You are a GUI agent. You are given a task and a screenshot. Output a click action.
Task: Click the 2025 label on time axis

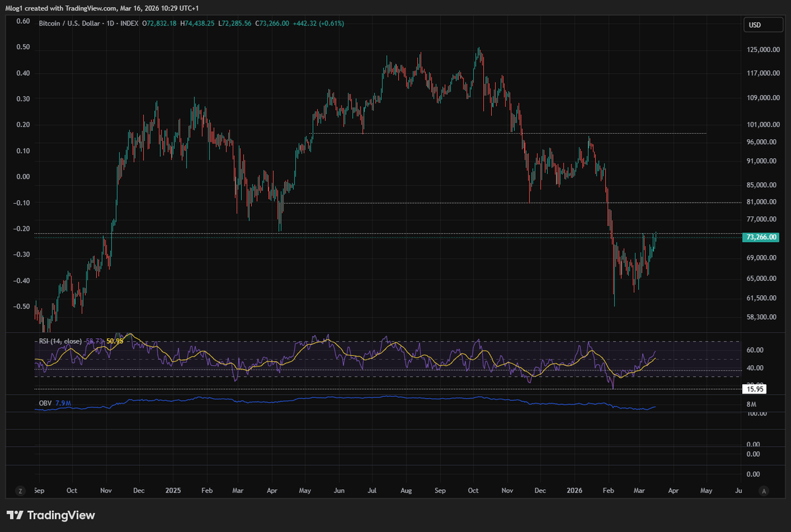pyautogui.click(x=173, y=491)
